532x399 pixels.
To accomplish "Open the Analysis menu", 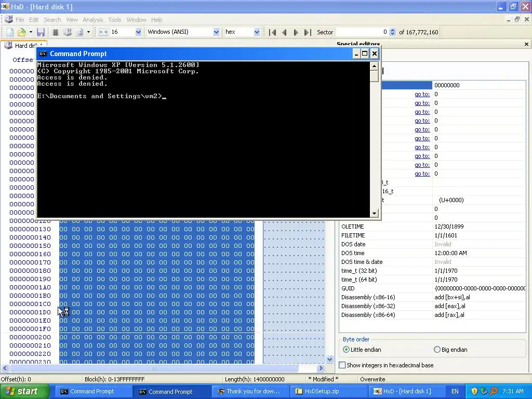I will 92,20.
